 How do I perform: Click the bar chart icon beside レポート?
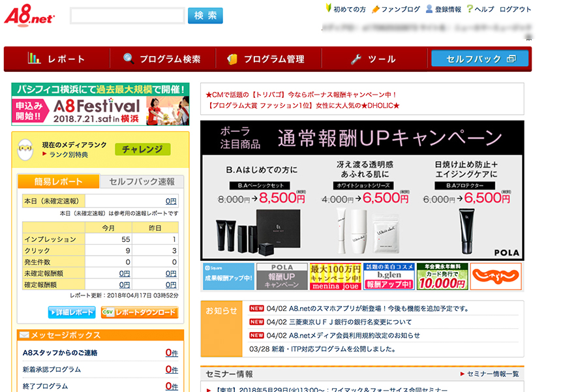coord(35,58)
